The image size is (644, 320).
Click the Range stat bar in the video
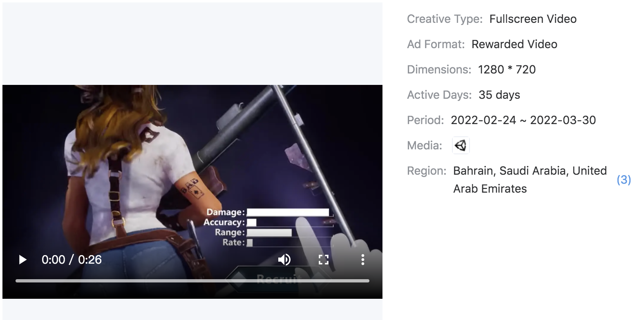269,233
